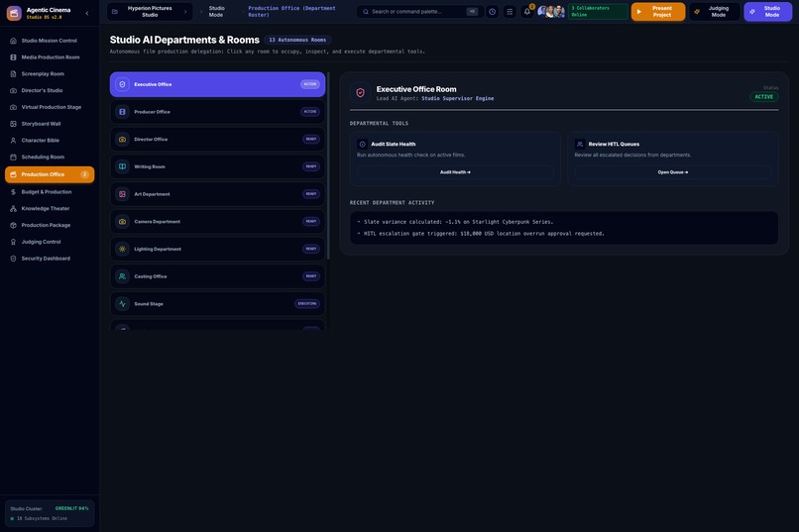The height and width of the screenshot is (532, 799).
Task: Click the Agentic Cinema logo icon
Action: pos(14,13)
